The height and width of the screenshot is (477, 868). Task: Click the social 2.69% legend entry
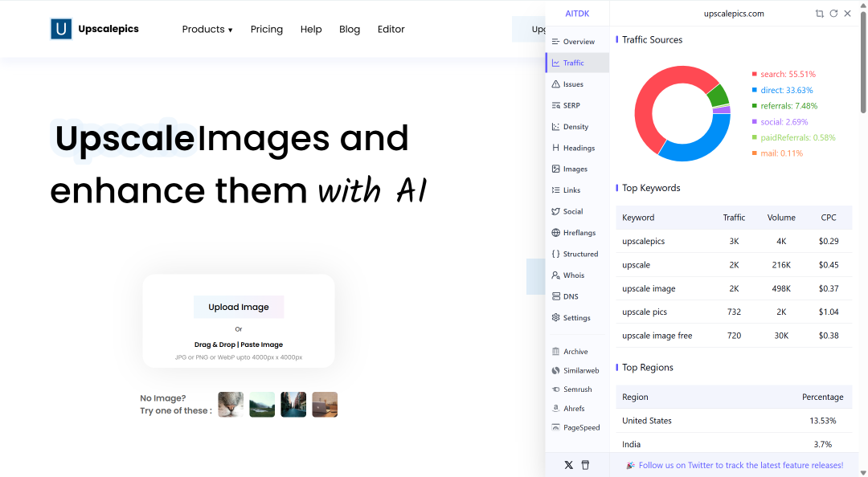[780, 122]
